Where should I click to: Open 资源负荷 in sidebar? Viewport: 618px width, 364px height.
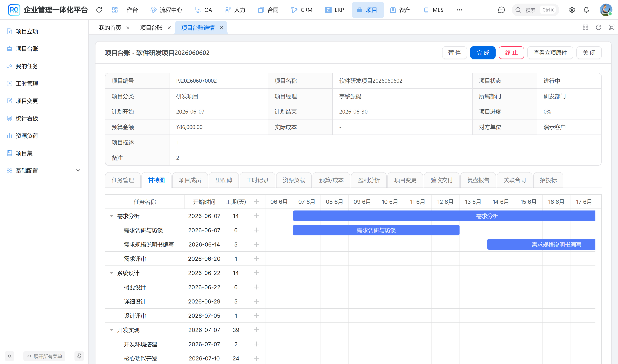coord(44,136)
